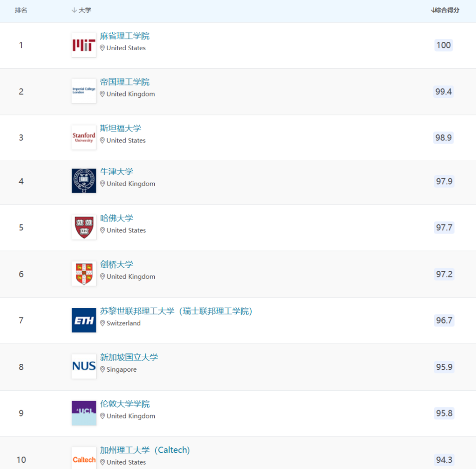Open the Caltech orange logo
476x469 pixels.
(84, 459)
